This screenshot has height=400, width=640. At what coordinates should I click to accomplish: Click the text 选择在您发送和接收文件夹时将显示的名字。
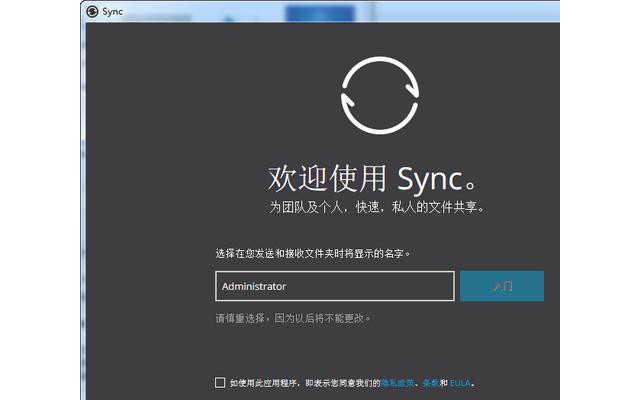click(x=313, y=253)
